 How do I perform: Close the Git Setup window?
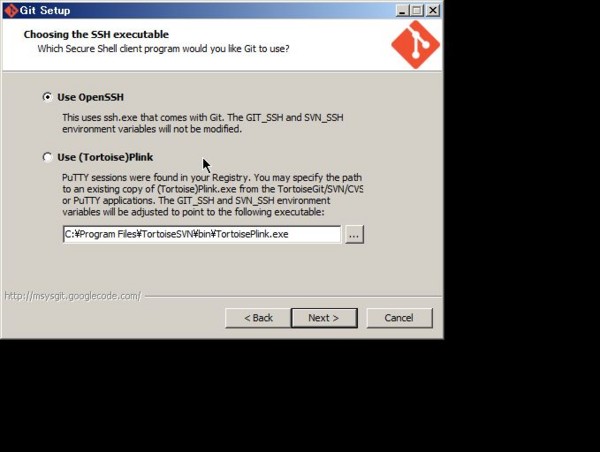point(433,10)
